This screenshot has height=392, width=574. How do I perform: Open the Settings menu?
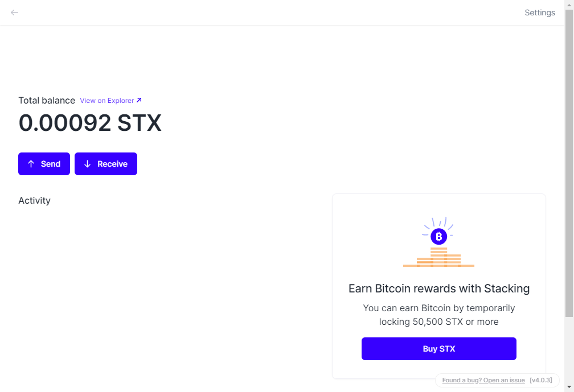(539, 13)
